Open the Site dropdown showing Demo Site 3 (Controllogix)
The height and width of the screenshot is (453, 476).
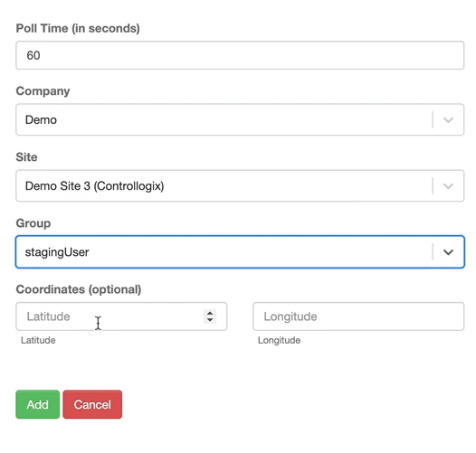pos(240,185)
